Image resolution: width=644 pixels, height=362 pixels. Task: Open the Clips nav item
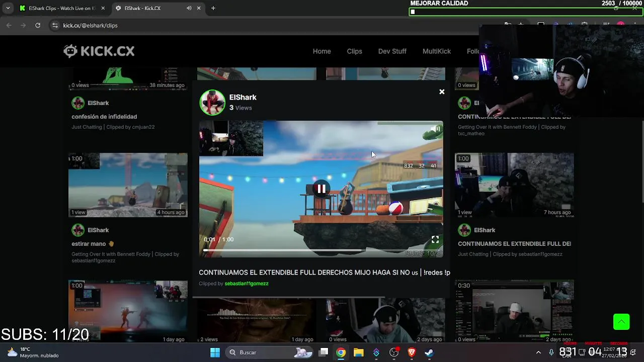click(x=354, y=51)
